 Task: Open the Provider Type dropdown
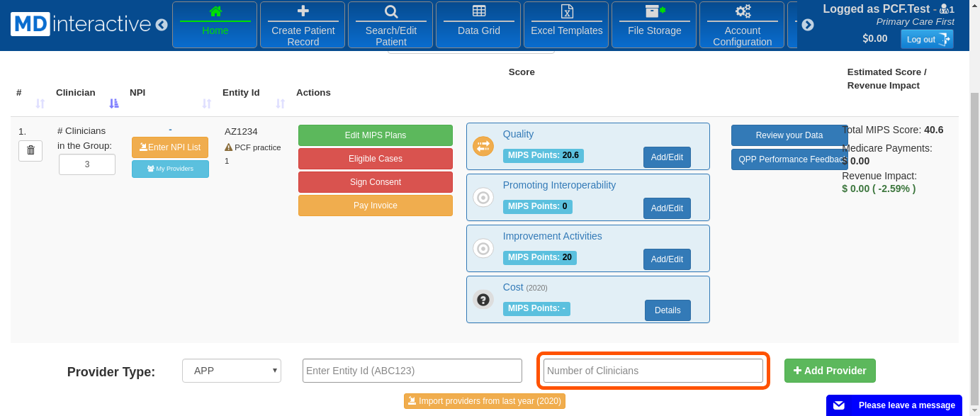(x=232, y=371)
